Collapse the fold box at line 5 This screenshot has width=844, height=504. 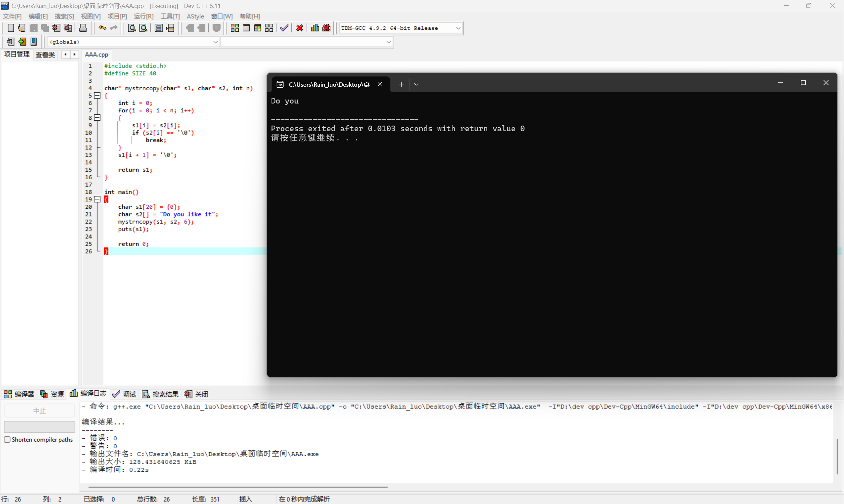(97, 96)
